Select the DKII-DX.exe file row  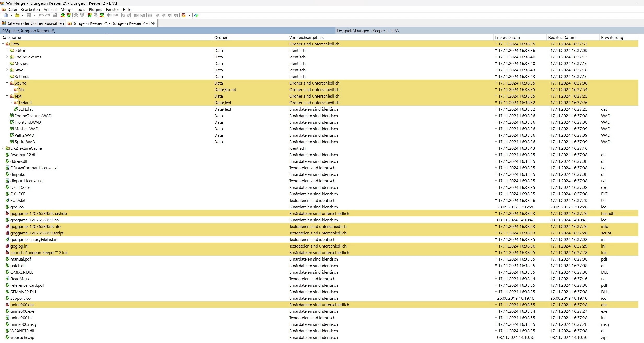319,187
